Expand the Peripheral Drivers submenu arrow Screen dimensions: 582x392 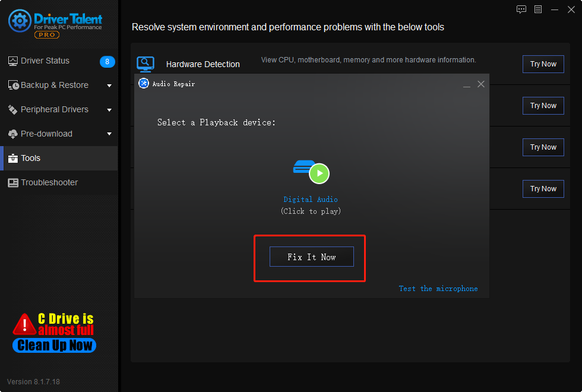pos(109,110)
